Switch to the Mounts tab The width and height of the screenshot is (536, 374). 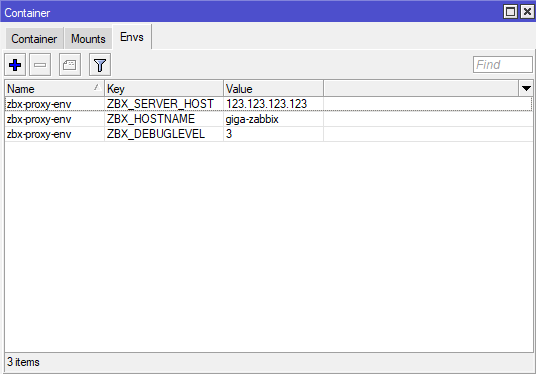click(88, 39)
